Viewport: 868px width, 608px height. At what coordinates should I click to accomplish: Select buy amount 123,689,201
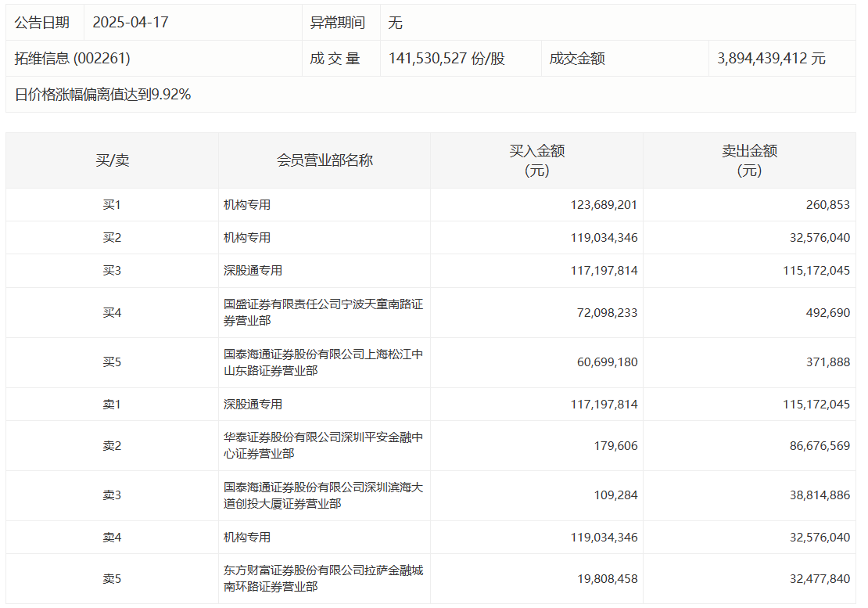point(604,205)
